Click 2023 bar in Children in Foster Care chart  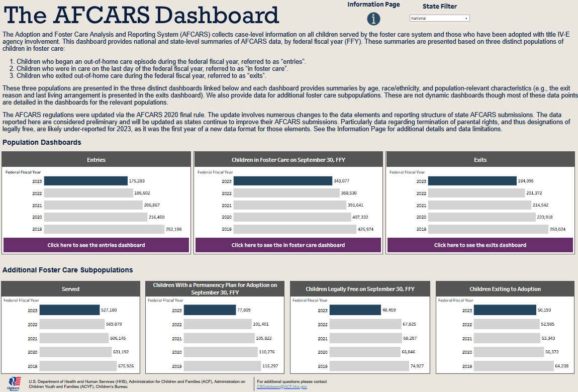pyautogui.click(x=282, y=181)
